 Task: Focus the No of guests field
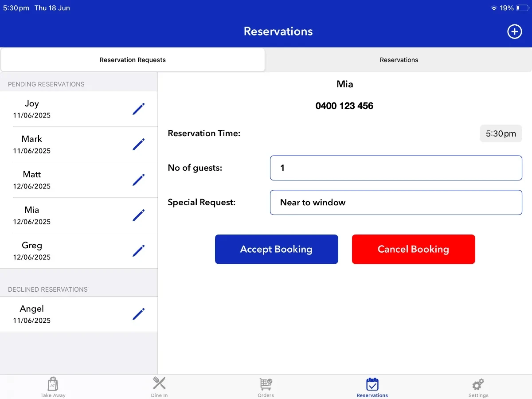396,168
